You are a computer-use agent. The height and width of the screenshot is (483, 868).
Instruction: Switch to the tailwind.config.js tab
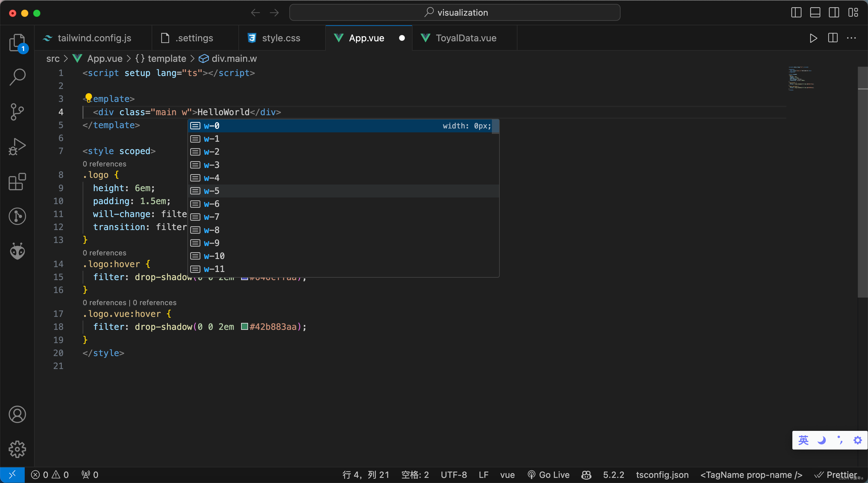93,38
